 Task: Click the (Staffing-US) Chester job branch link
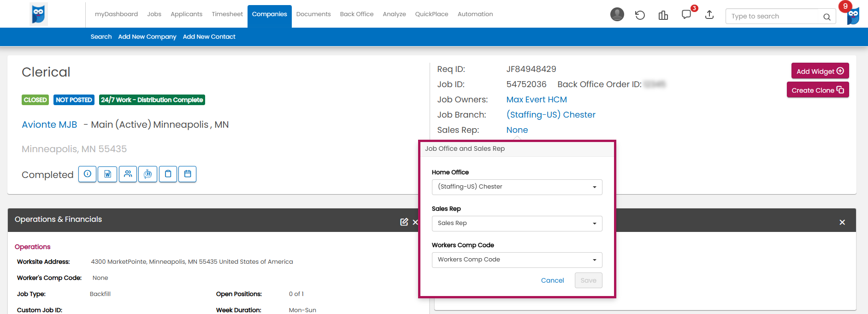(551, 115)
